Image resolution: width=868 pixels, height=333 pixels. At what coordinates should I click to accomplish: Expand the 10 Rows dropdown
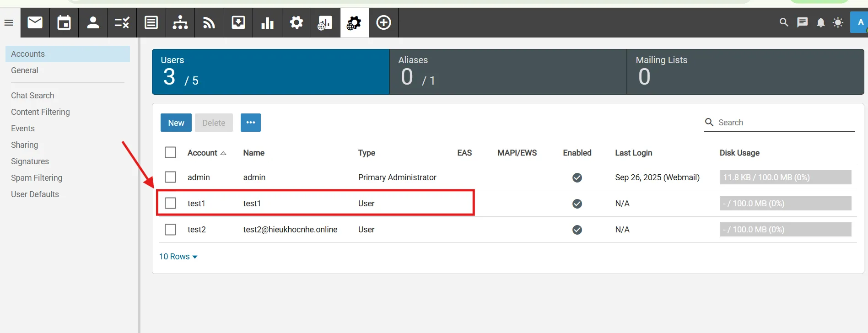tap(178, 257)
